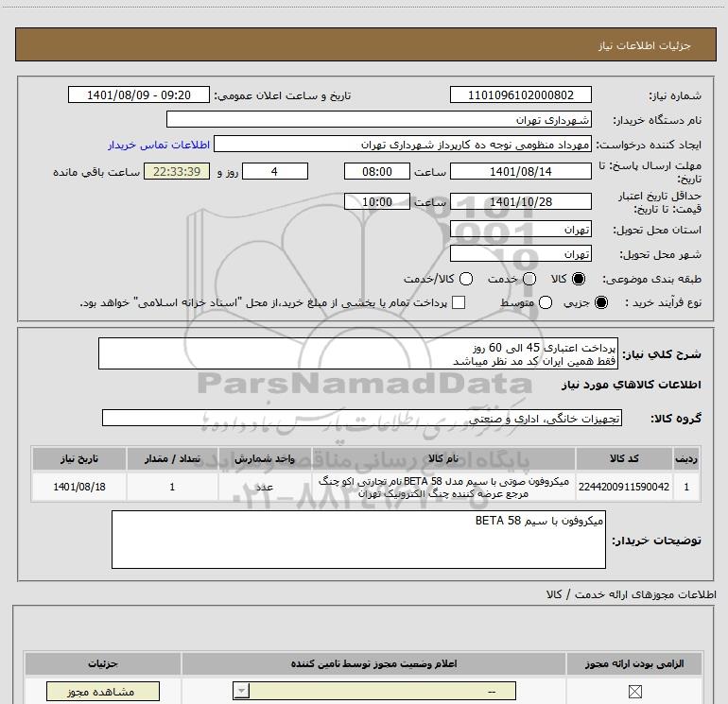Click the اعلام وضعیت مجوز column header
Screen dimensions: 728x704
pyautogui.click(x=373, y=663)
